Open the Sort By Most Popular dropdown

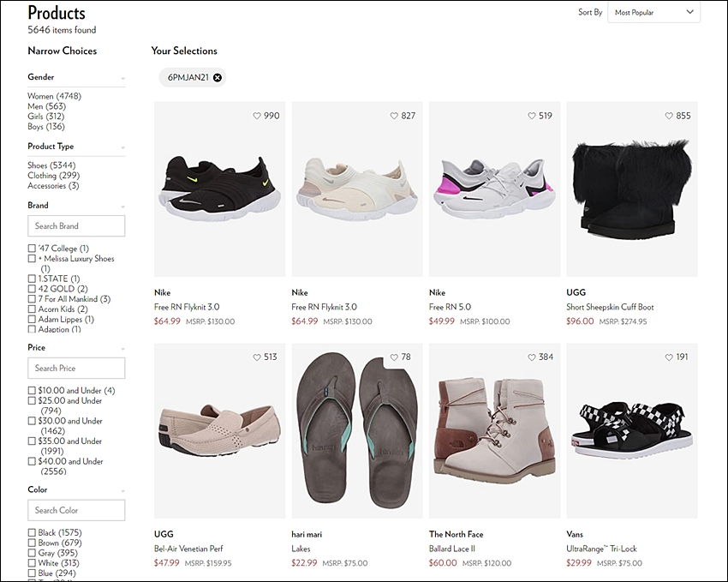653,12
